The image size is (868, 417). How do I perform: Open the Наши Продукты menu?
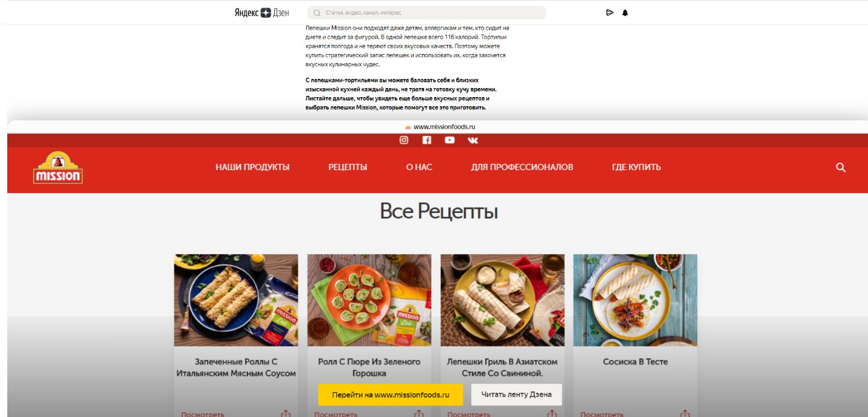(x=252, y=168)
